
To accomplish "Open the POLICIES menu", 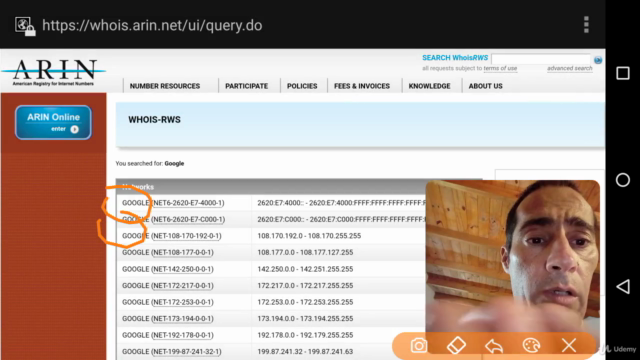I will (302, 86).
